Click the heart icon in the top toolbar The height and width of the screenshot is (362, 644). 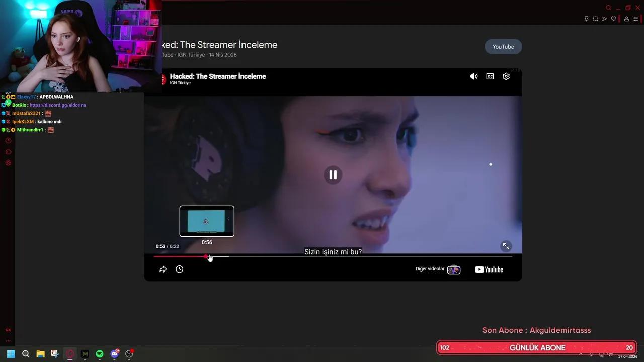click(613, 18)
